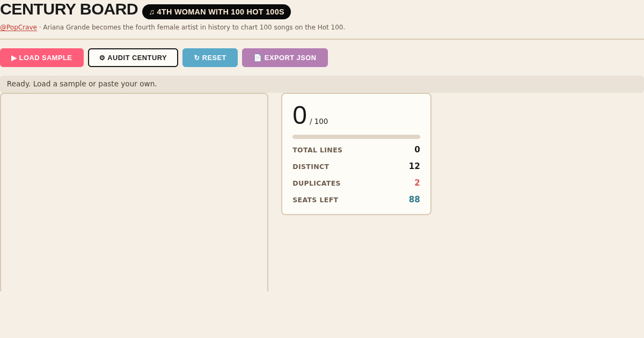Click the play triangle icon on Load Sample

coord(14,58)
